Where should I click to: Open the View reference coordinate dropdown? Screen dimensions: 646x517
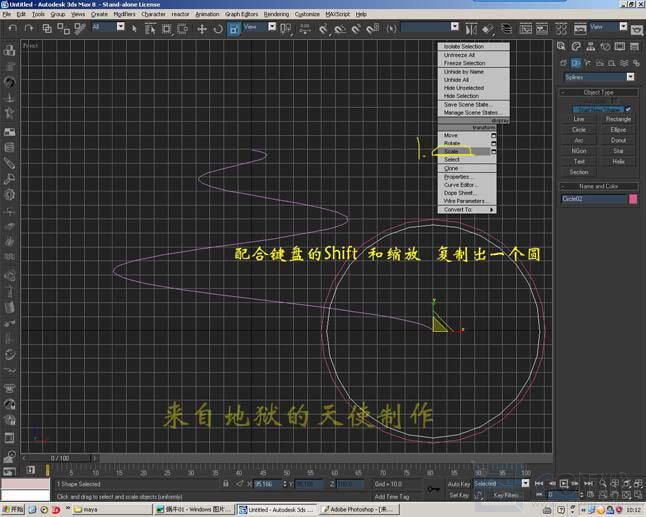pyautogui.click(x=272, y=27)
